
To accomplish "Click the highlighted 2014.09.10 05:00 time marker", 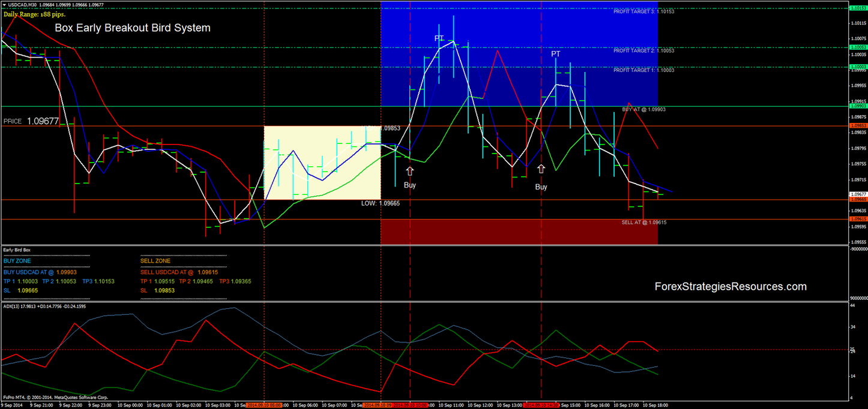I will pos(264,405).
